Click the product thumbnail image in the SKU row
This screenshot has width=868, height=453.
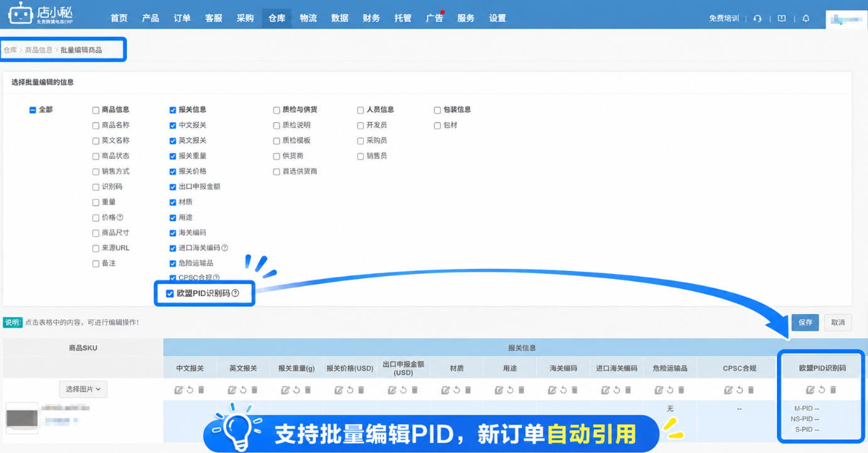(x=21, y=418)
